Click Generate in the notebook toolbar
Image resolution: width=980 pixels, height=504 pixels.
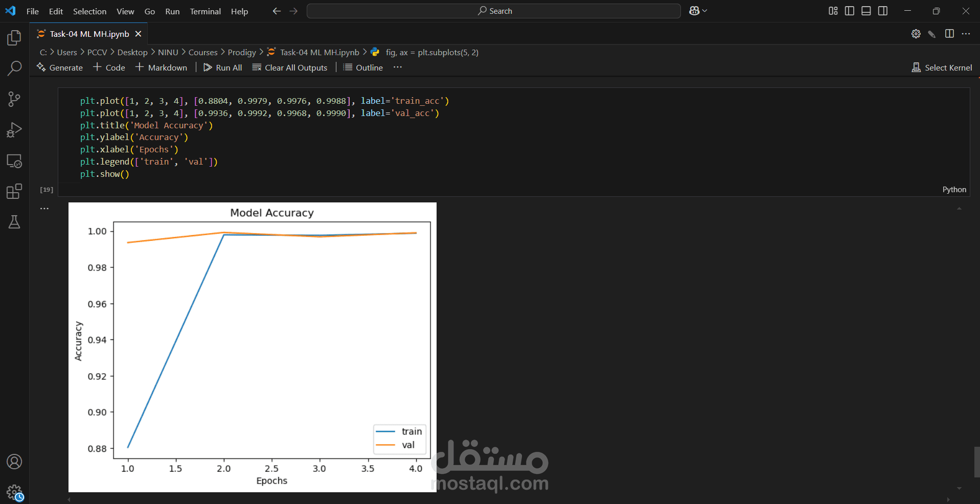[60, 67]
